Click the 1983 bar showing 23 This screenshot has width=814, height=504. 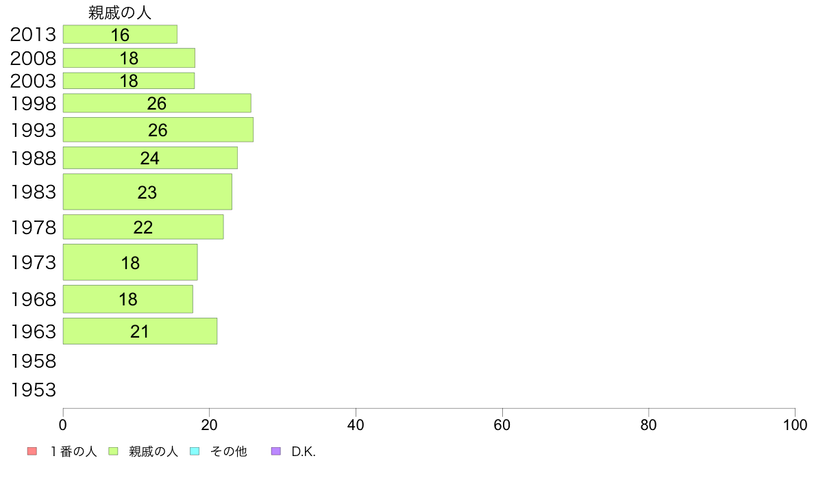coord(147,192)
